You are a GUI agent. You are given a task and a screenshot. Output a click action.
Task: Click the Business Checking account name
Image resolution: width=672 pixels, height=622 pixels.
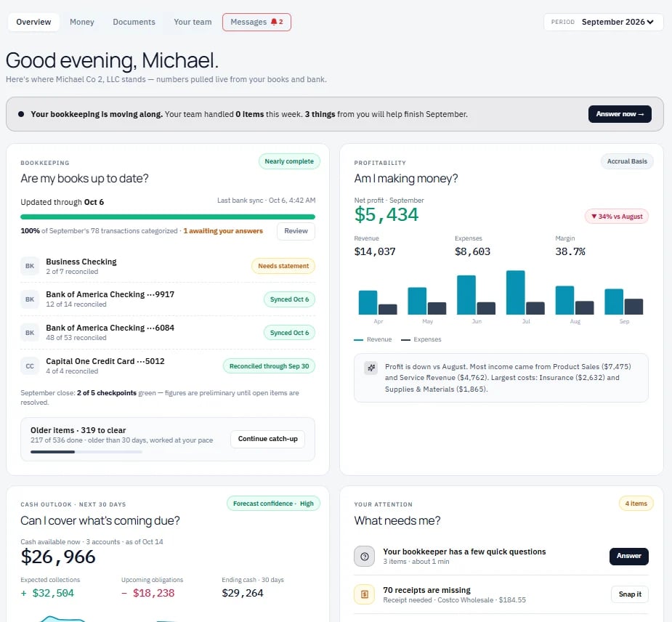coord(81,262)
